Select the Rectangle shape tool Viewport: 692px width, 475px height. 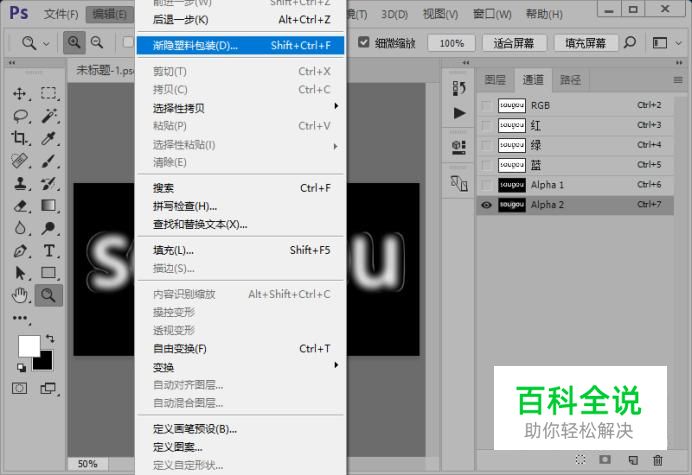click(x=49, y=273)
